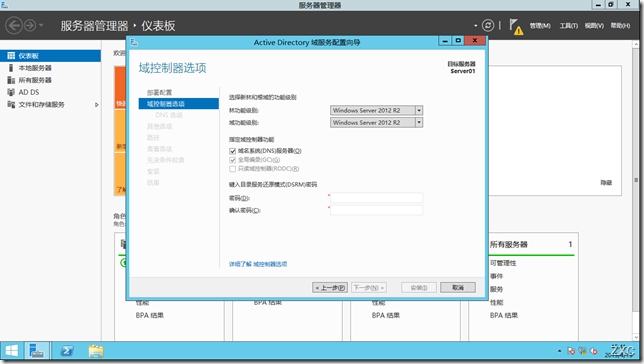Open the 所有服务器 tile header
The image size is (644, 364).
point(508,244)
